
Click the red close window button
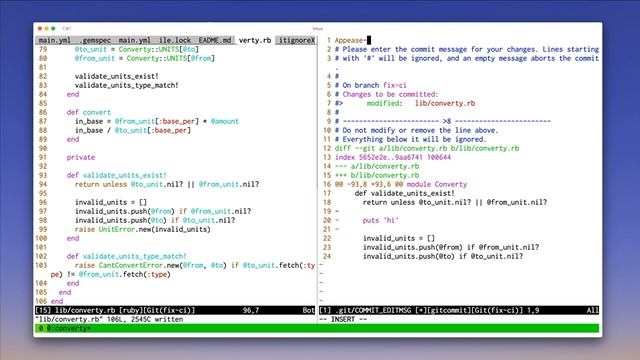pos(40,29)
